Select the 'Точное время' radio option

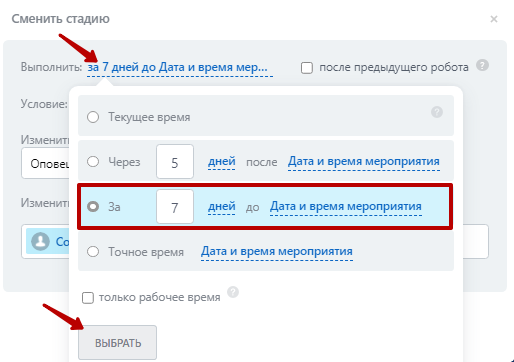[x=93, y=251]
